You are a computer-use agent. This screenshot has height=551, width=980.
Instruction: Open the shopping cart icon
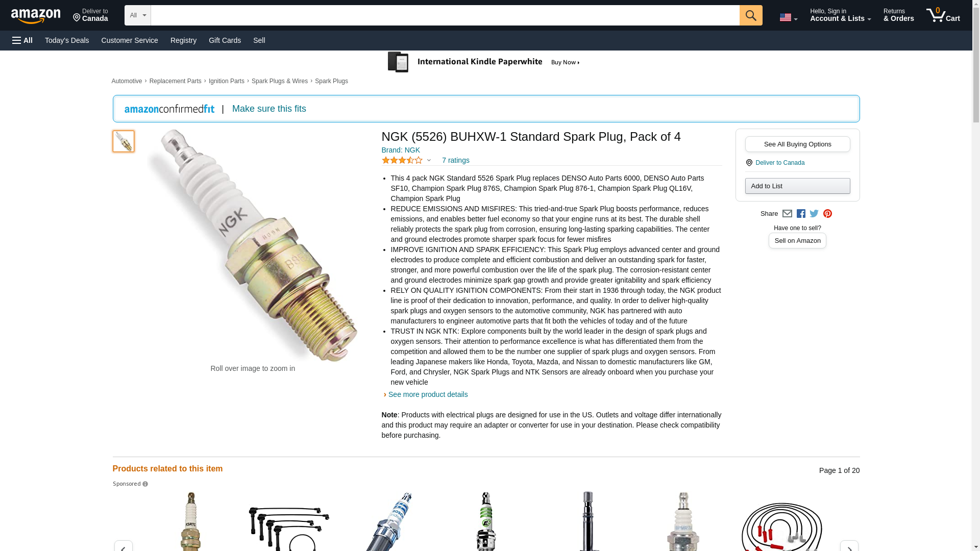[943, 15]
